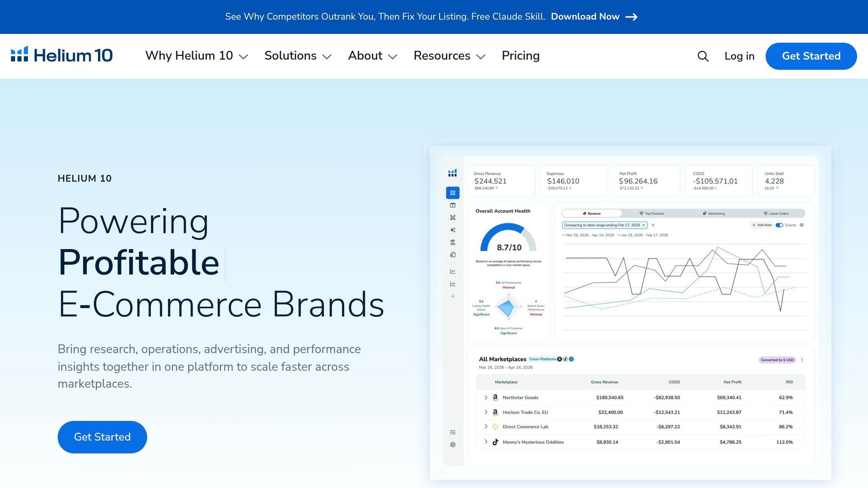Click Get Started in the top navigation bar
Viewport: 868px width, 488px height.
pos(811,56)
